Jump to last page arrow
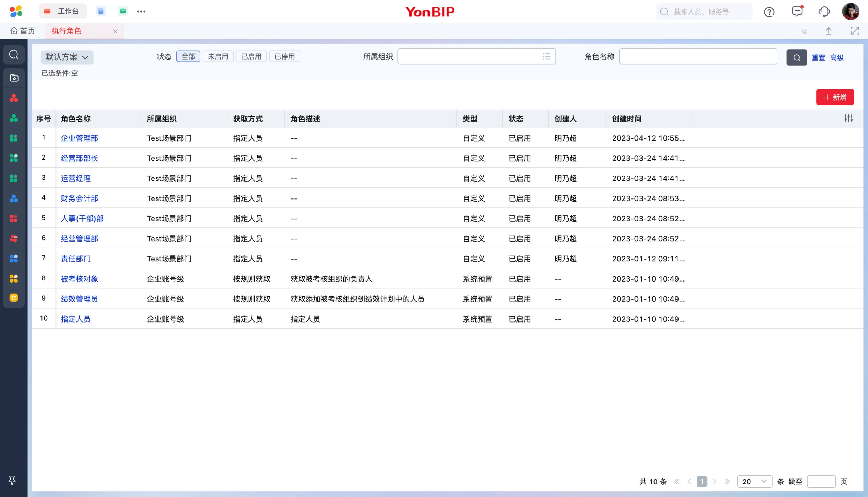 [727, 481]
